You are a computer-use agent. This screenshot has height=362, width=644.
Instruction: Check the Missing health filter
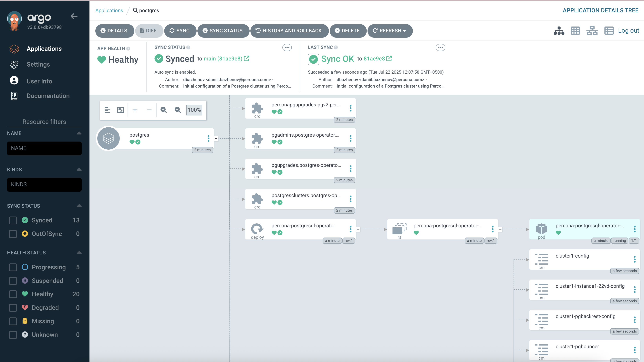(13, 321)
